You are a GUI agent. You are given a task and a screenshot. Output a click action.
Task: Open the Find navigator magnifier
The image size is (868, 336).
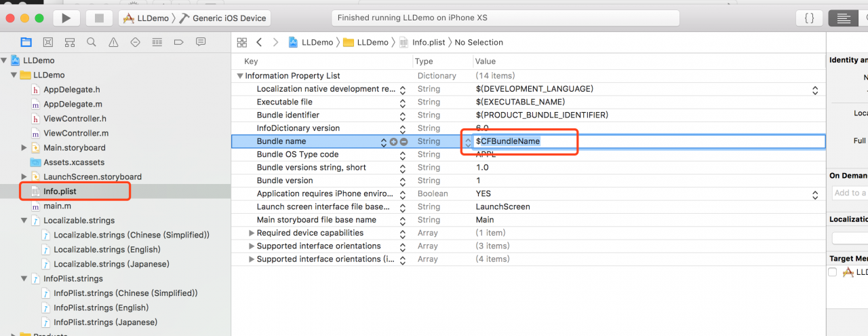pyautogui.click(x=92, y=42)
